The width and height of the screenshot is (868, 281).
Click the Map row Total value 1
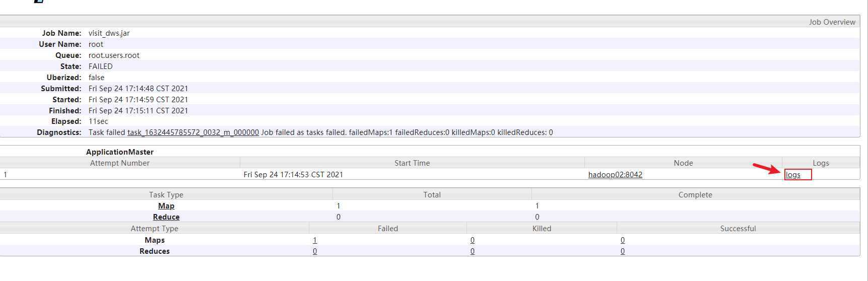coord(339,206)
